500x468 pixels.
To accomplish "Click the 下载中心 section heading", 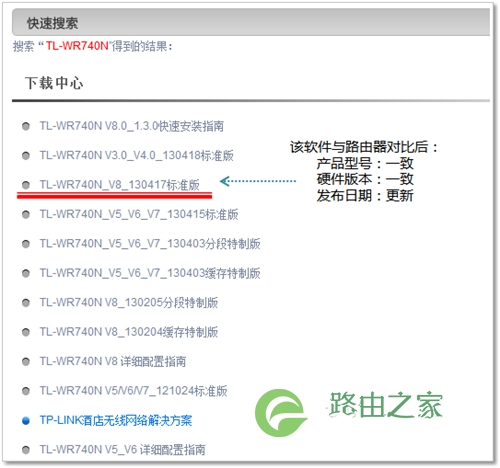I will coord(54,83).
